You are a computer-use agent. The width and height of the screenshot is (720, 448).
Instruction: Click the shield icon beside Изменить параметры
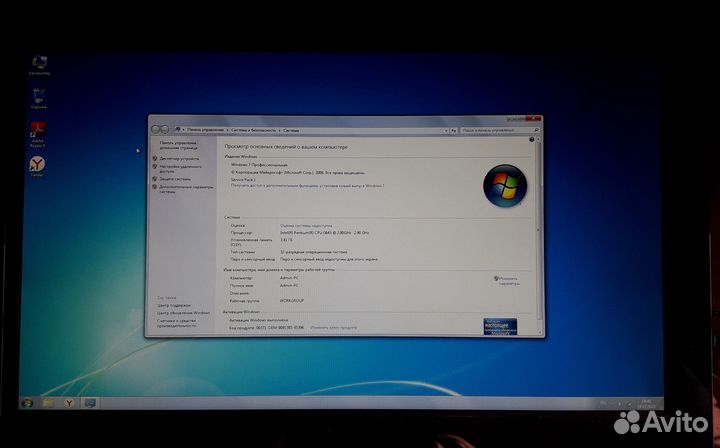[x=496, y=278]
